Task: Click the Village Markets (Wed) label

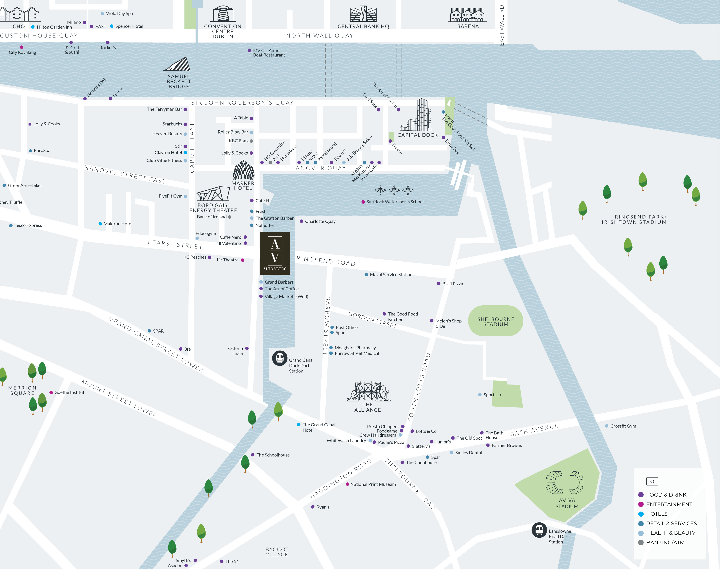Action: [290, 300]
